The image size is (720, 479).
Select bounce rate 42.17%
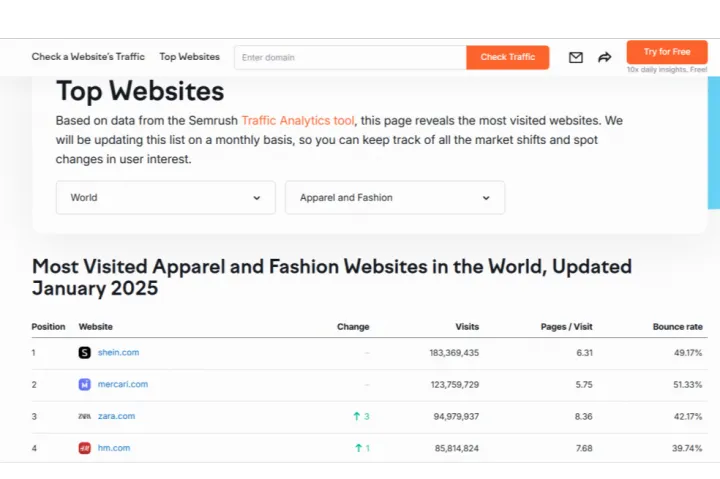tap(688, 416)
